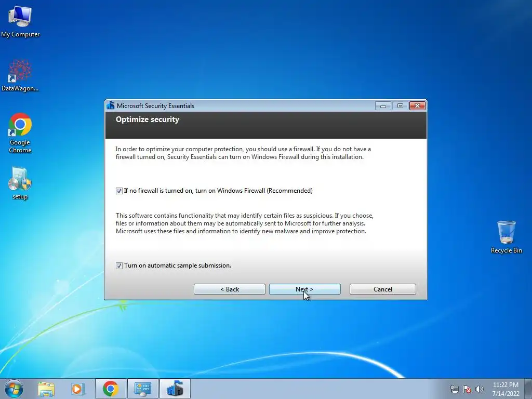The image size is (532, 399).
Task: Open the taskbar clock and date
Action: 506,389
